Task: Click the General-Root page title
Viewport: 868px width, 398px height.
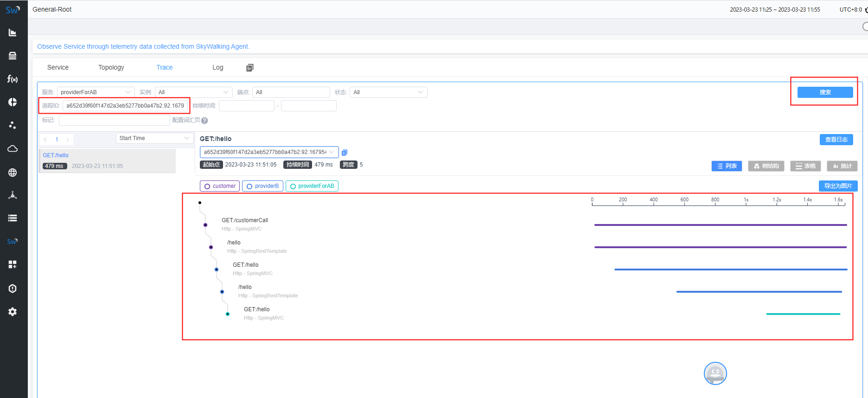Action: tap(52, 9)
